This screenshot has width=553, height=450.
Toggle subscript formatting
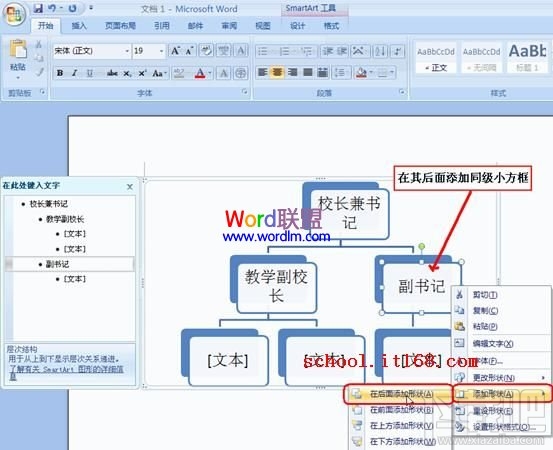[127, 73]
